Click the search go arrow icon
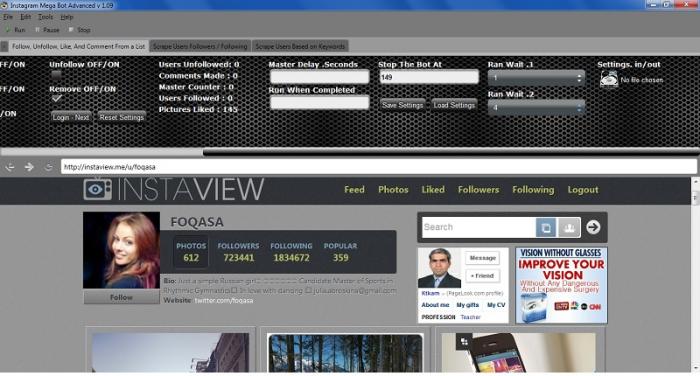The width and height of the screenshot is (700, 376). 593,227
